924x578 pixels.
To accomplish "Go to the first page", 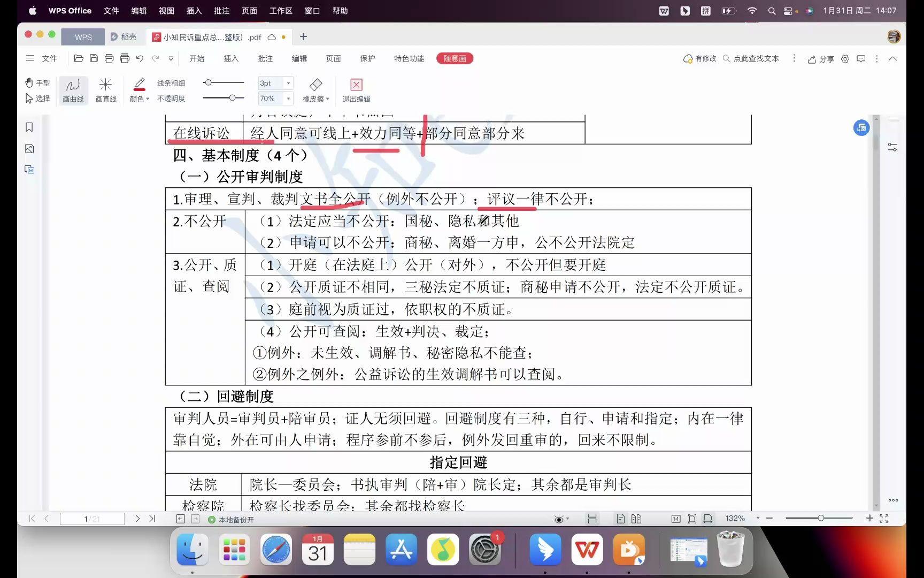I will tap(32, 519).
